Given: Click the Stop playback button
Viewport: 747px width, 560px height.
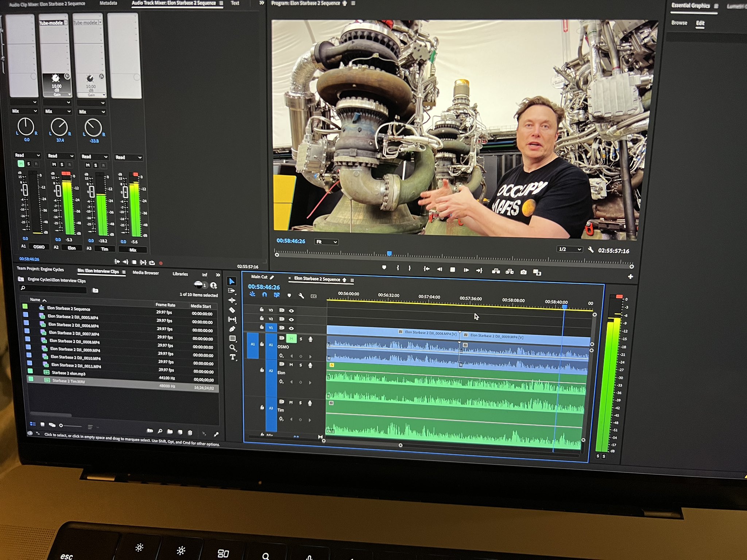Looking at the screenshot, I should (453, 270).
